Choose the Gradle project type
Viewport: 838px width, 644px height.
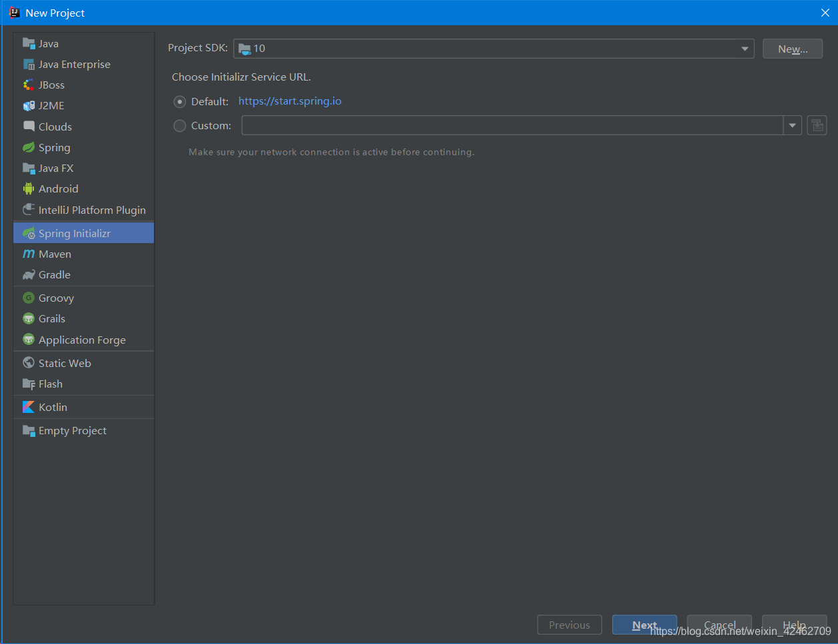(84, 274)
